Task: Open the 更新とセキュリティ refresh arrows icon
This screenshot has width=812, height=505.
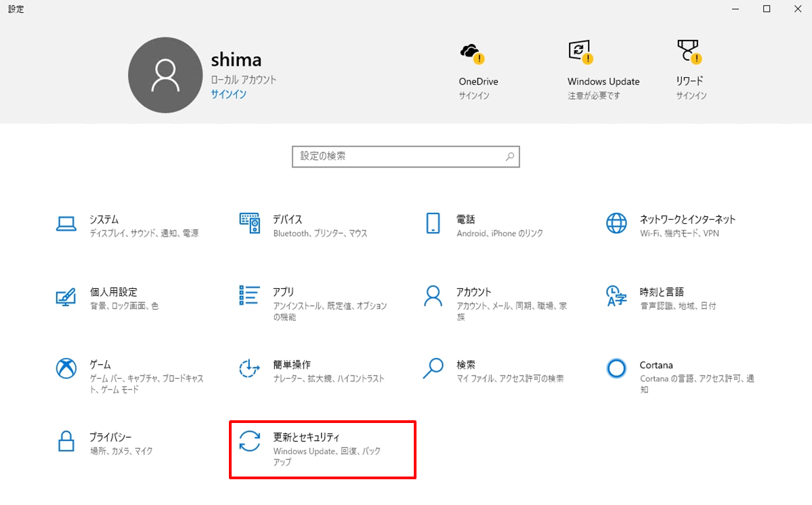Action: (x=250, y=441)
